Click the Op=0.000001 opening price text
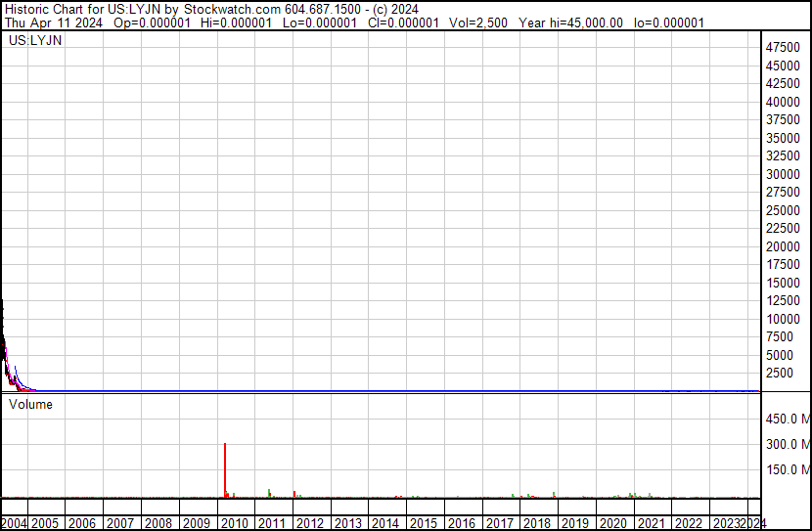 152,22
